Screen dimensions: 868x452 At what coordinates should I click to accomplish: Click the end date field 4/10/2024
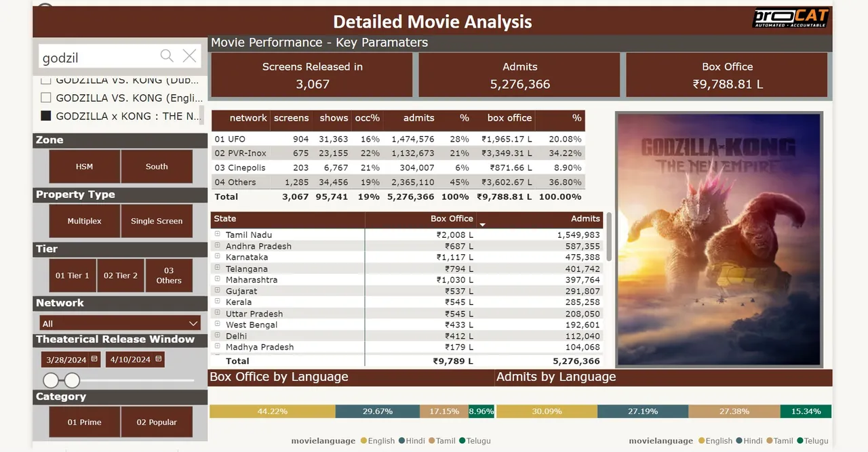pos(135,359)
